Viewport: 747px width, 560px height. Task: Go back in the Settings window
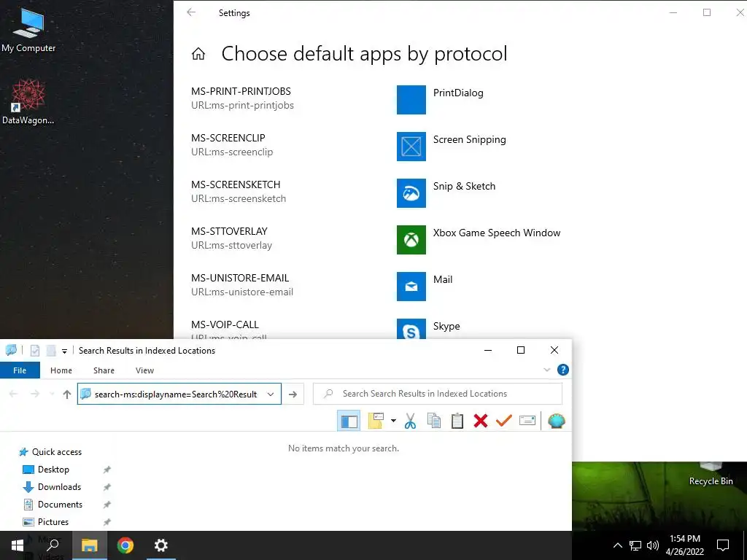coord(192,12)
